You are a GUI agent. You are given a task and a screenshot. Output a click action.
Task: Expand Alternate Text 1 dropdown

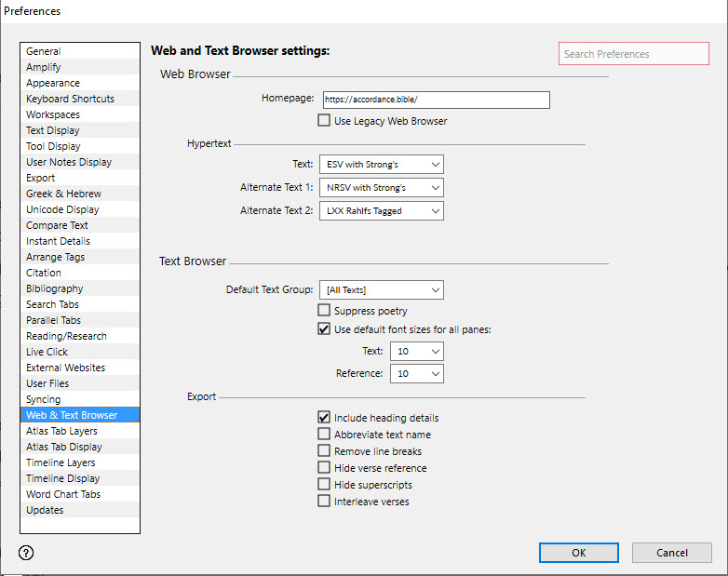click(x=381, y=188)
